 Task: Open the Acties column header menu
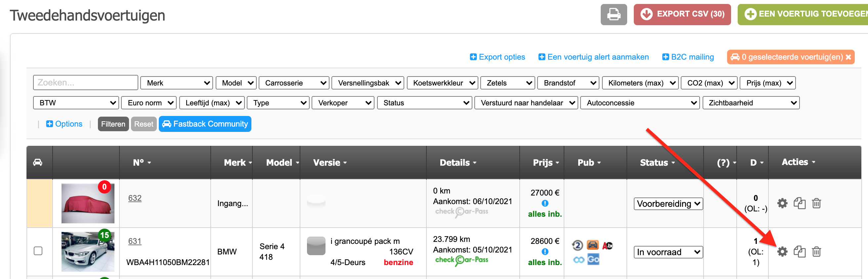click(x=798, y=162)
